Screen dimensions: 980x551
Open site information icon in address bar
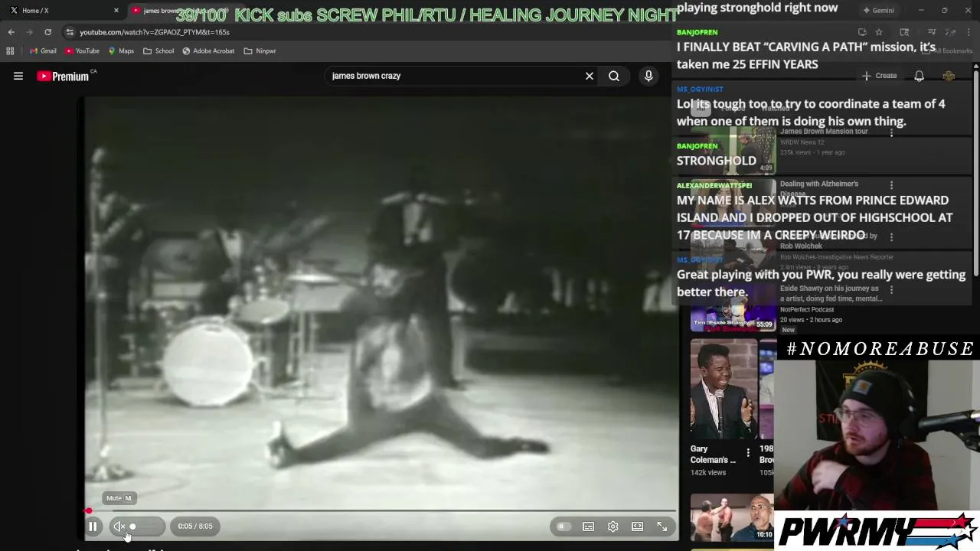[70, 32]
